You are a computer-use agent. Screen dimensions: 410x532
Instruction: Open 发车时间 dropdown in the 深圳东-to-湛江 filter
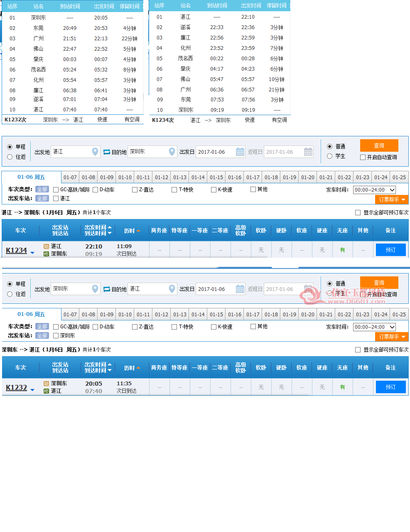374,327
